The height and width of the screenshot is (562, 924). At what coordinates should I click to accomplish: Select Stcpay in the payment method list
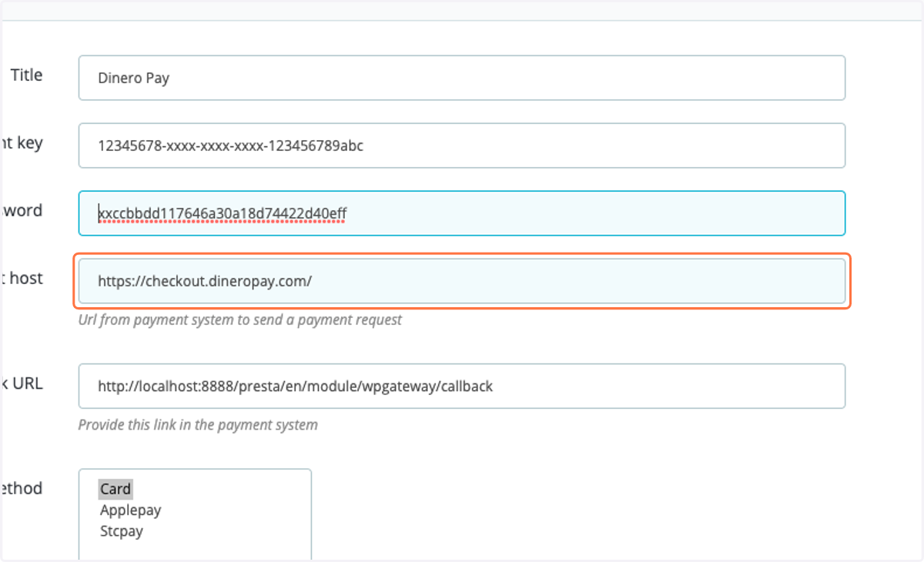point(122,530)
